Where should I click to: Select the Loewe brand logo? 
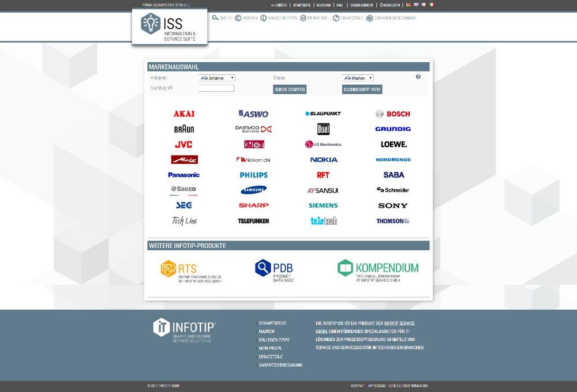click(x=394, y=145)
